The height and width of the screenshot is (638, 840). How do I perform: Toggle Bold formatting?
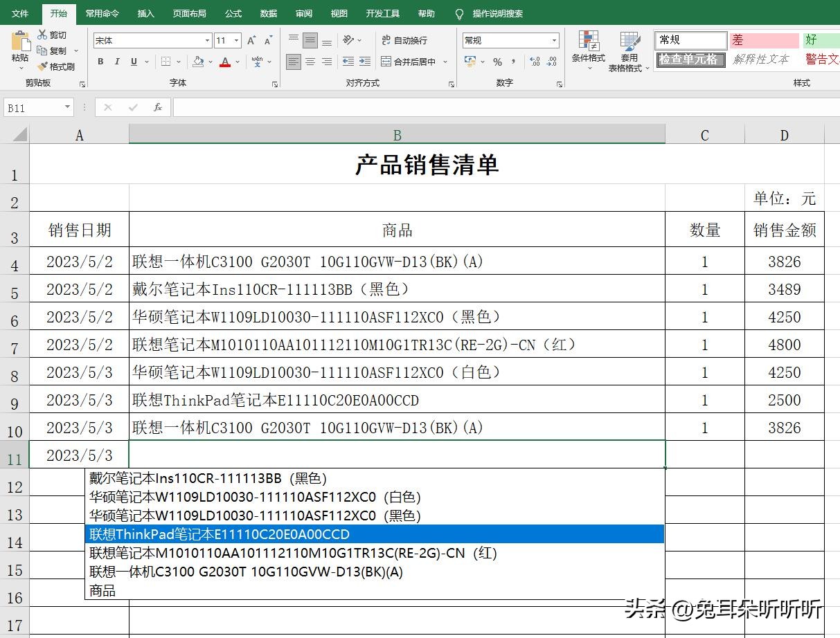point(100,62)
